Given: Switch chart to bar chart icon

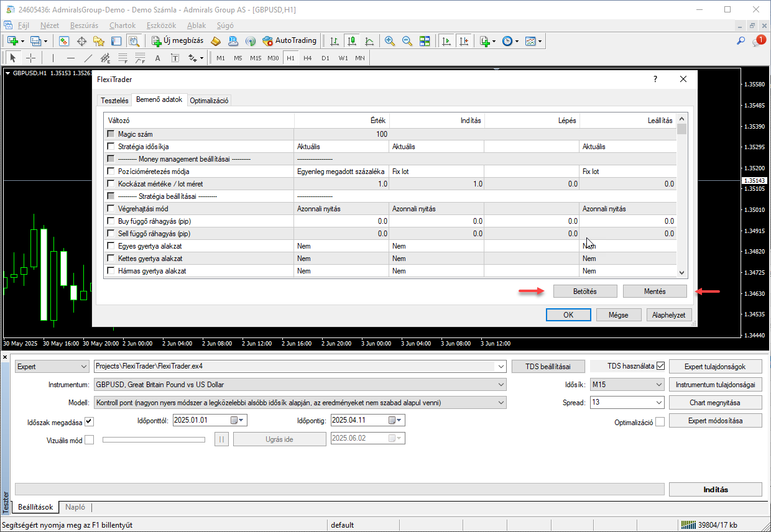Looking at the screenshot, I should pyautogui.click(x=335, y=41).
